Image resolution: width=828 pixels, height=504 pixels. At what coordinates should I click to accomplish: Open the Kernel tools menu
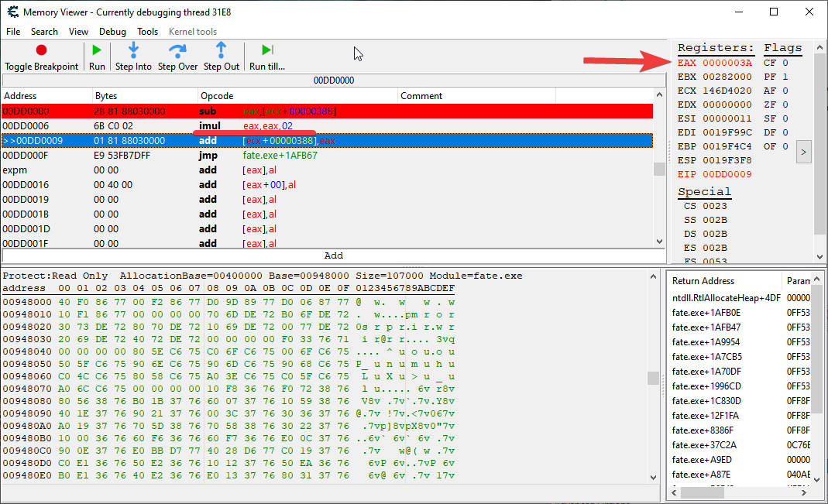pyautogui.click(x=192, y=32)
